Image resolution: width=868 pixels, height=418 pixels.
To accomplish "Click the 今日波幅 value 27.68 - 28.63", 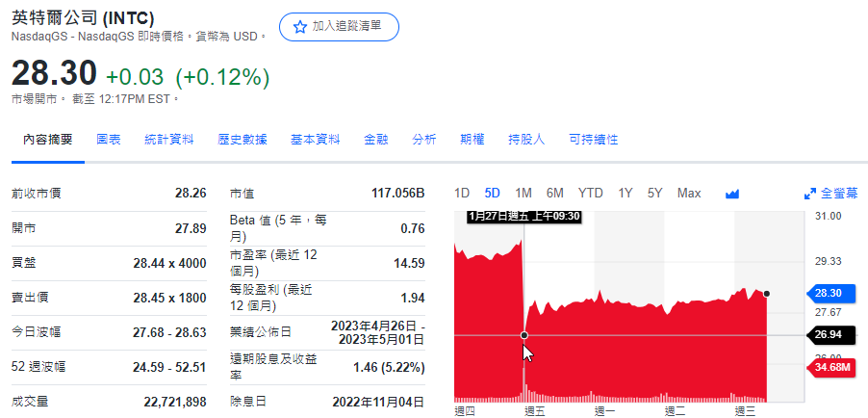I will pyautogui.click(x=170, y=332).
